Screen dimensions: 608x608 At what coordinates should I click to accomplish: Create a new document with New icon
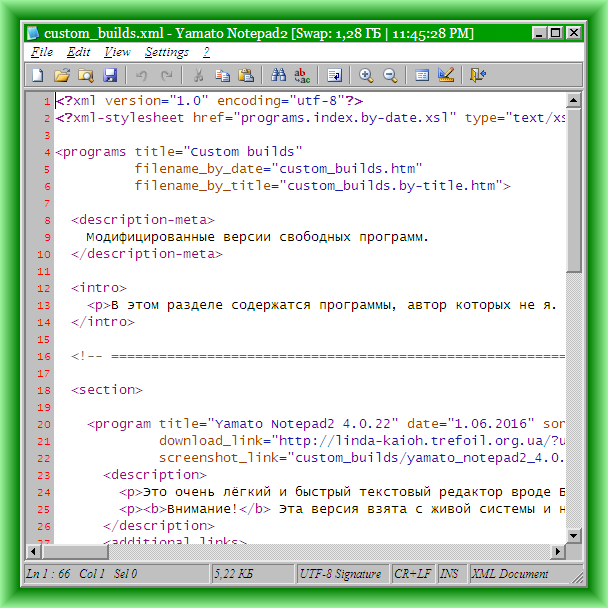38,75
